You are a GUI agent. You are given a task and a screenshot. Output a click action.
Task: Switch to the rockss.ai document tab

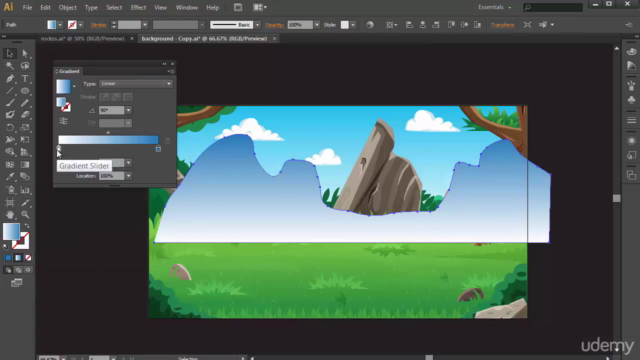[82, 39]
